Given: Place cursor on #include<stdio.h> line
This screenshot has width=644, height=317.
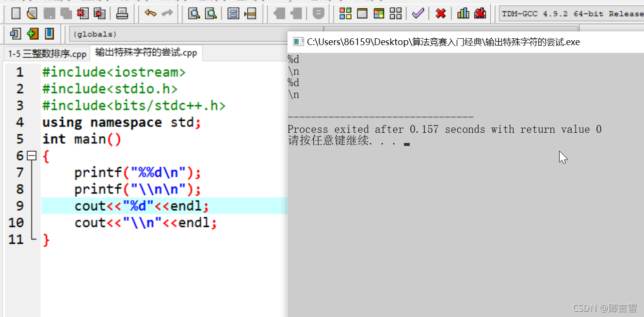Looking at the screenshot, I should (110, 89).
